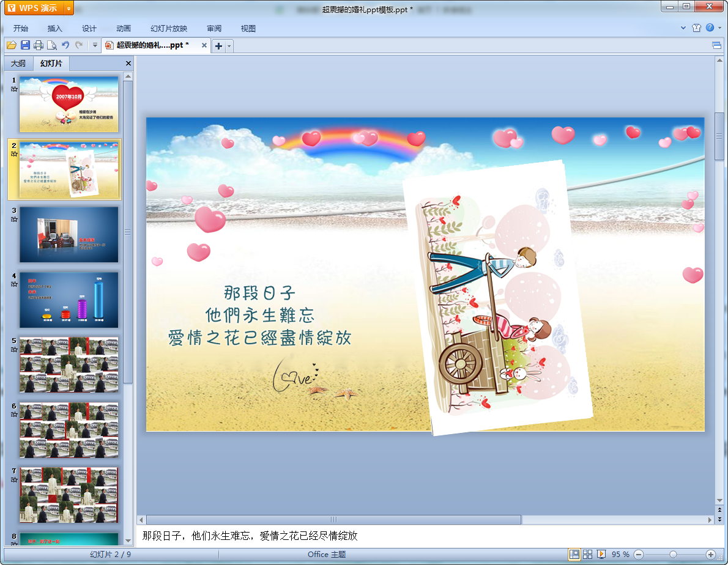Undo the last action
This screenshot has height=565, width=728.
click(65, 45)
